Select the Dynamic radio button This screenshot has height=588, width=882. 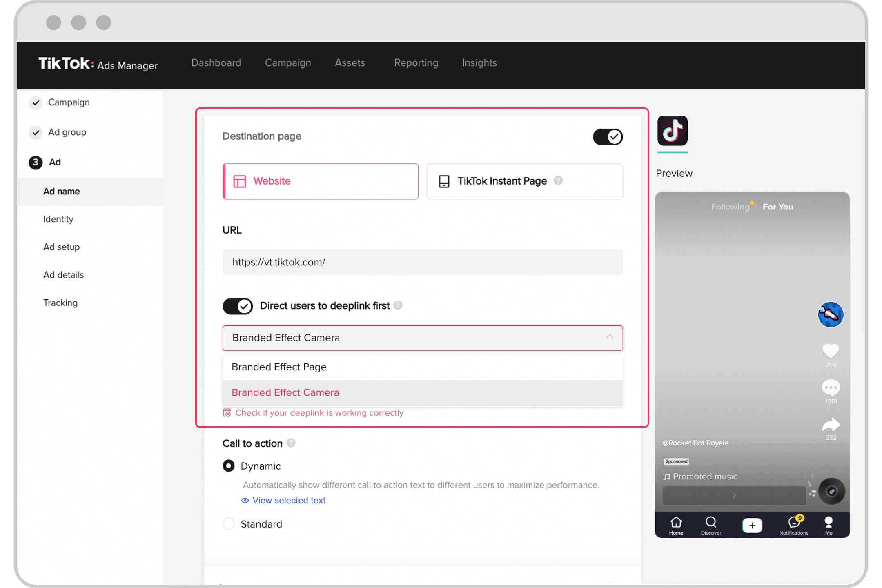pos(229,466)
